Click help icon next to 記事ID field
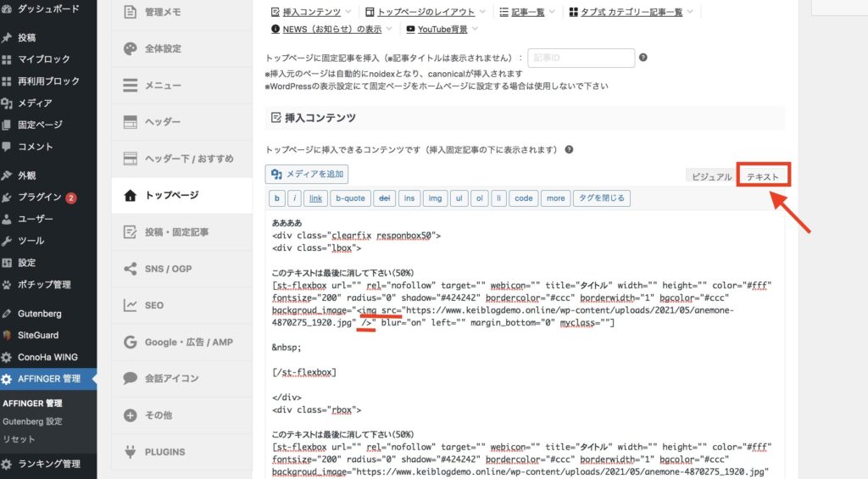This screenshot has height=479, width=868. 643,58
